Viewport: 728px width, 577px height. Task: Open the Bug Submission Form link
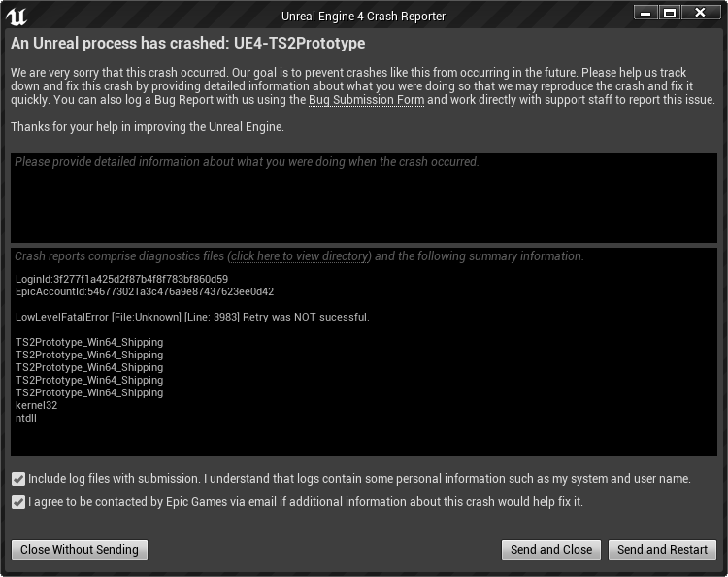pos(366,100)
